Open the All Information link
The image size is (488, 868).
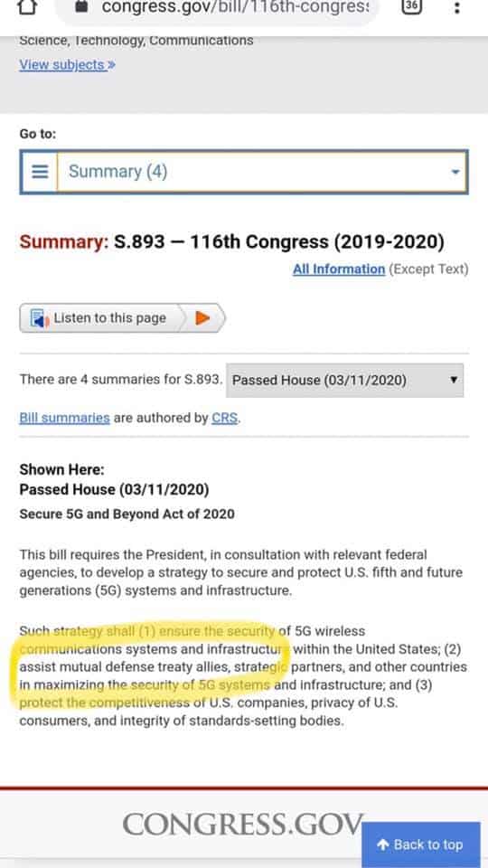tap(339, 269)
